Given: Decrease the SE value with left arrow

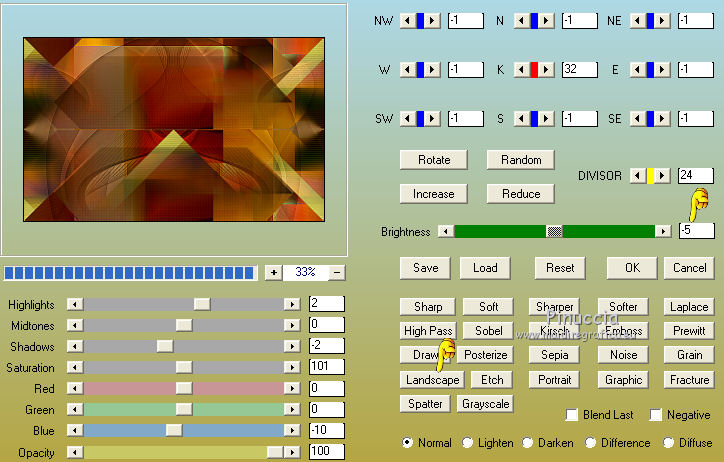Looking at the screenshot, I should coord(638,119).
